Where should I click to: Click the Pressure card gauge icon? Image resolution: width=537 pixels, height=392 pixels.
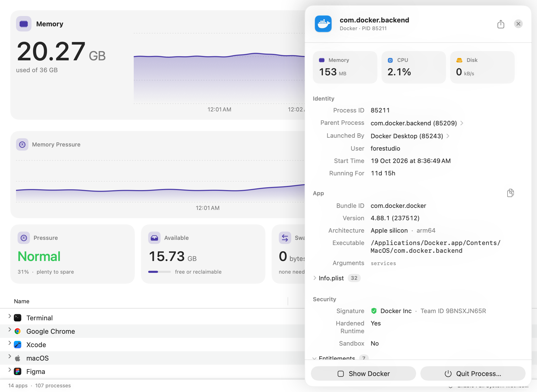(x=24, y=238)
